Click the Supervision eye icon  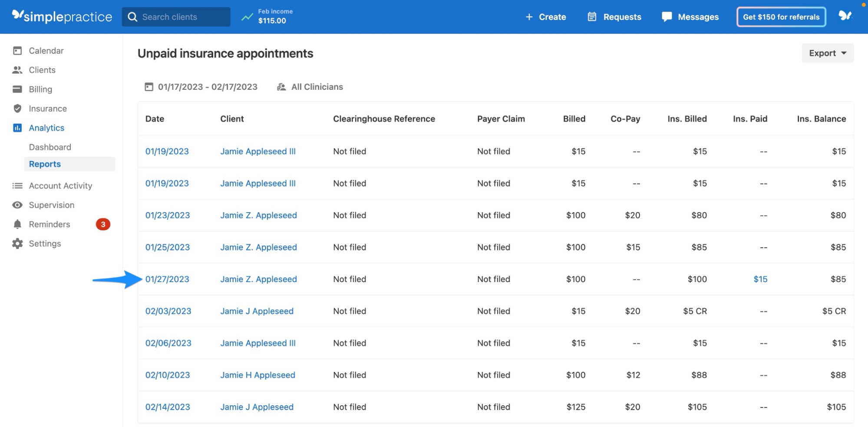17,205
